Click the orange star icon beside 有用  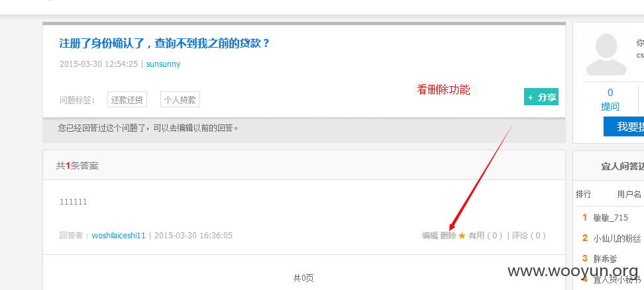click(x=462, y=236)
